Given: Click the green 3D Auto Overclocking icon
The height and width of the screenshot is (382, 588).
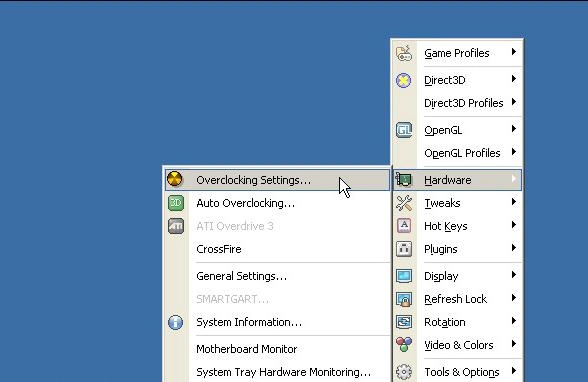Looking at the screenshot, I should click(x=176, y=203).
